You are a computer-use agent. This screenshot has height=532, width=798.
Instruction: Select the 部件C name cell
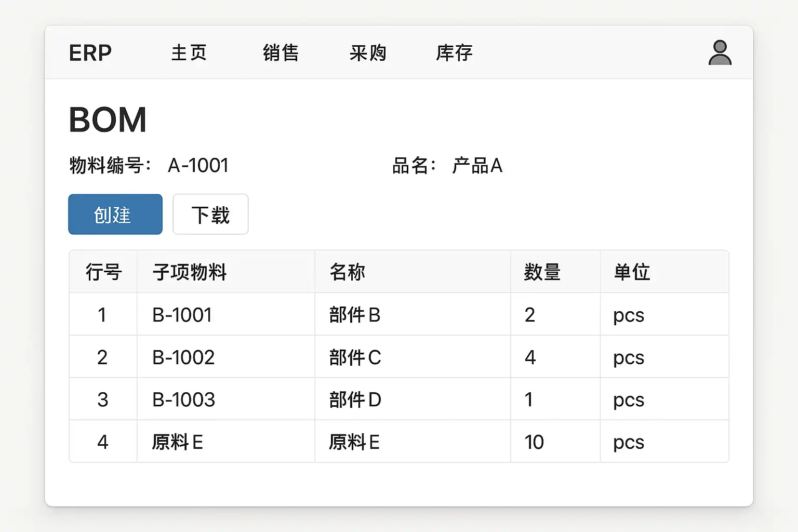(x=355, y=357)
